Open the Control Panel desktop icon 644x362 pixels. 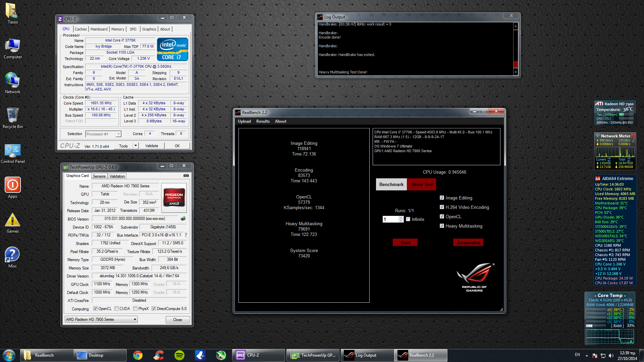click(x=12, y=153)
